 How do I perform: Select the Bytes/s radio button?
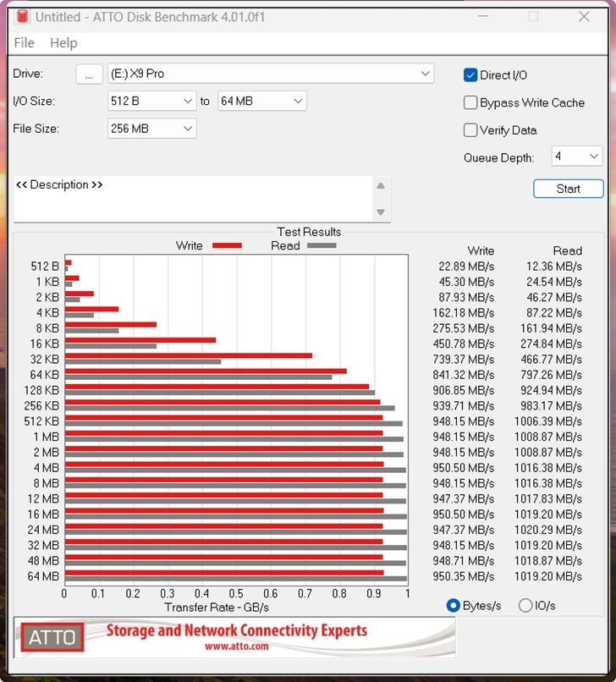(454, 606)
